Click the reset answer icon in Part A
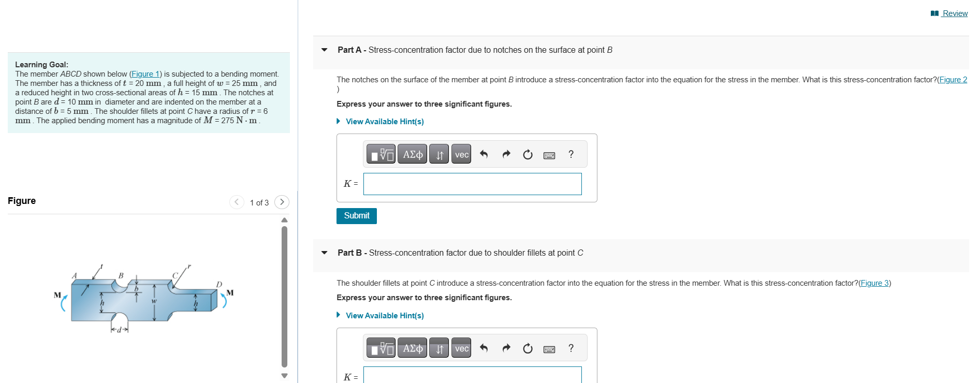Viewport: 980px width, 383px height. coord(528,154)
